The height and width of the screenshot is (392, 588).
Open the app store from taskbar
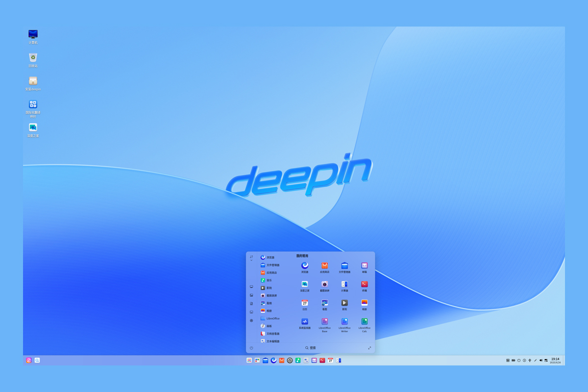coord(282,360)
